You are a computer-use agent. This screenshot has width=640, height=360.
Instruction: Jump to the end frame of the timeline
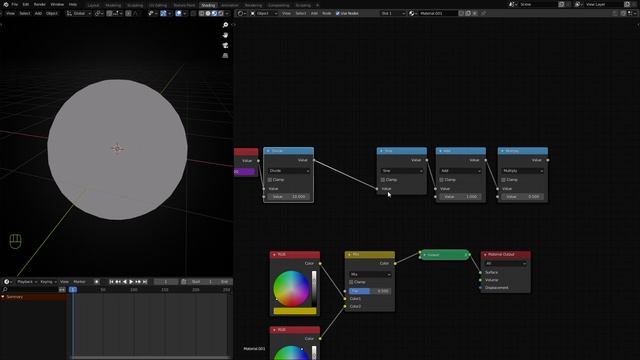pyautogui.click(x=144, y=282)
